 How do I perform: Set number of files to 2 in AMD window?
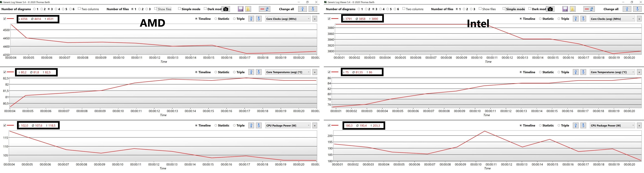[x=140, y=9]
